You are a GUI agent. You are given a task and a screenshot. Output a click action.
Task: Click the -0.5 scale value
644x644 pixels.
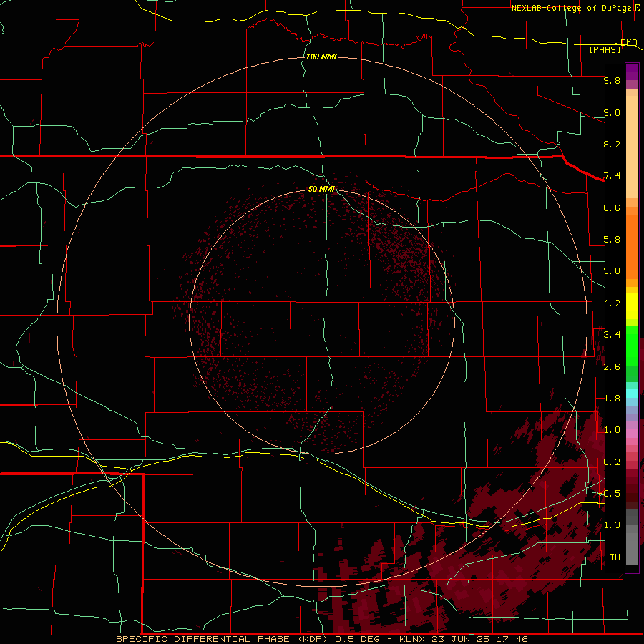[610, 494]
